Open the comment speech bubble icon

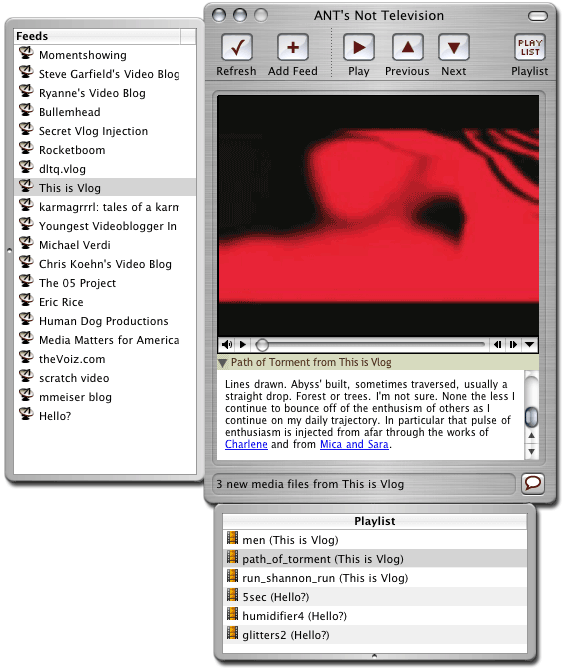pyautogui.click(x=533, y=484)
